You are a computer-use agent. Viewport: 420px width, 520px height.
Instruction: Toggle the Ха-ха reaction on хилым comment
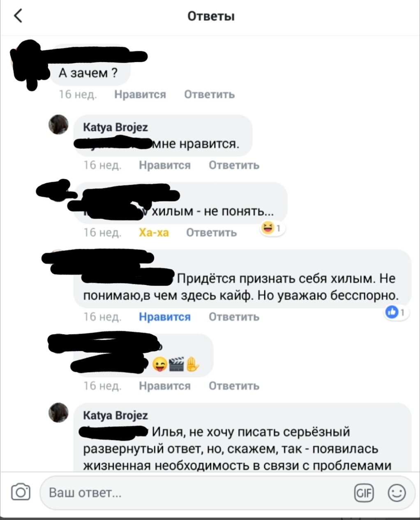154,233
